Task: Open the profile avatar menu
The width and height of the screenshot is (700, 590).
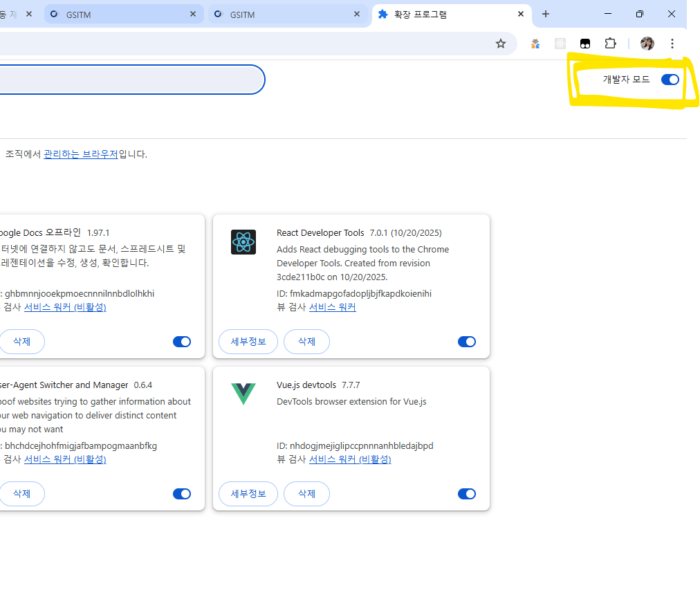Action: (x=647, y=44)
